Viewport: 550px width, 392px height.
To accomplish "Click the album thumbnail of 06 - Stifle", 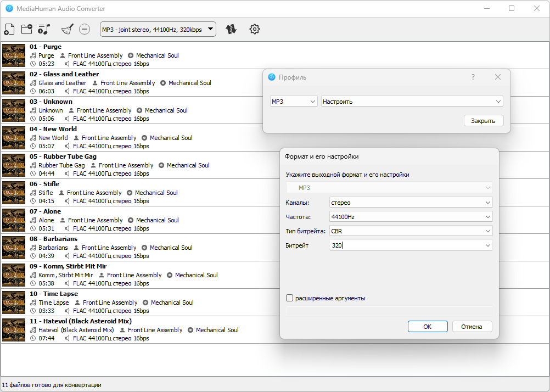I will (14, 192).
